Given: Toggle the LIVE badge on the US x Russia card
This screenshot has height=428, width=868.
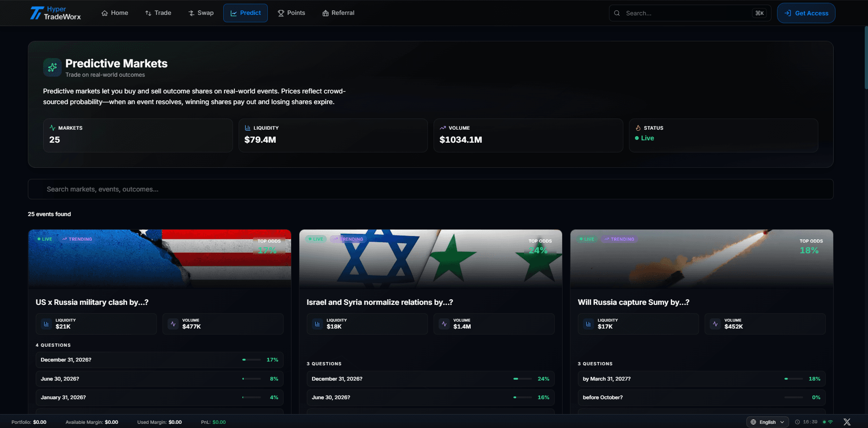Looking at the screenshot, I should pyautogui.click(x=45, y=239).
